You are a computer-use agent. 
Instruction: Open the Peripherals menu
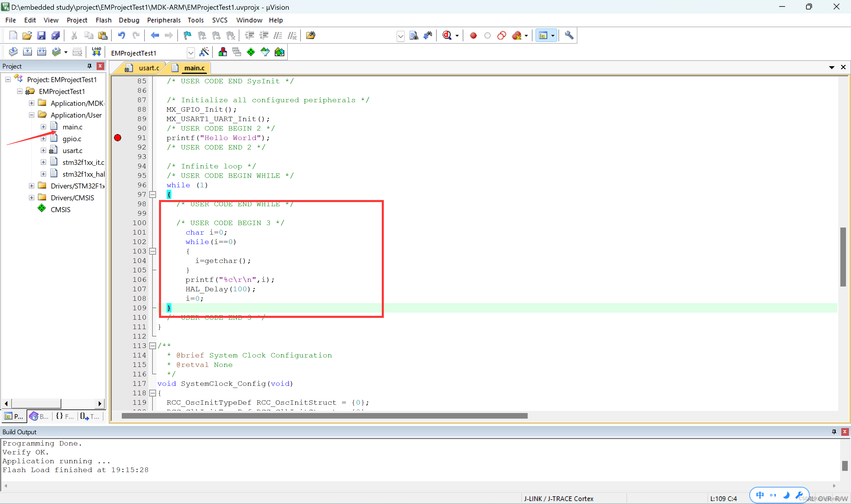[x=164, y=20]
